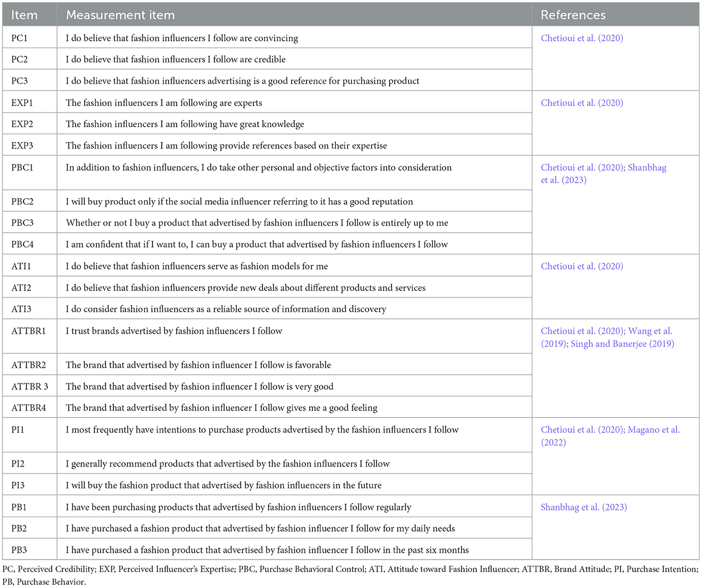702x588 pixels.
Task: Click statement about 'good reference for purchasing product'
Action: [x=243, y=81]
